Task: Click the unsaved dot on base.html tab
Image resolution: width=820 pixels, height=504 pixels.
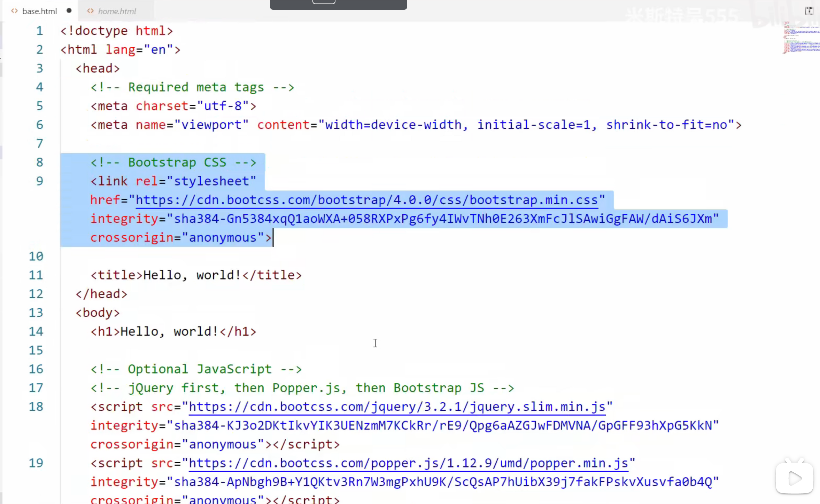Action: pos(69,11)
